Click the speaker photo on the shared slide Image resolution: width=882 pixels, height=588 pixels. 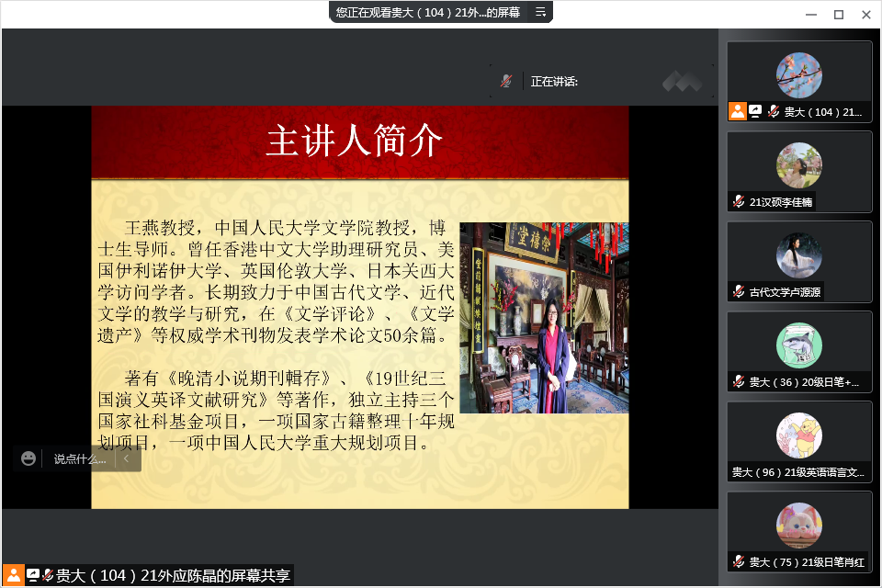pyautogui.click(x=544, y=318)
